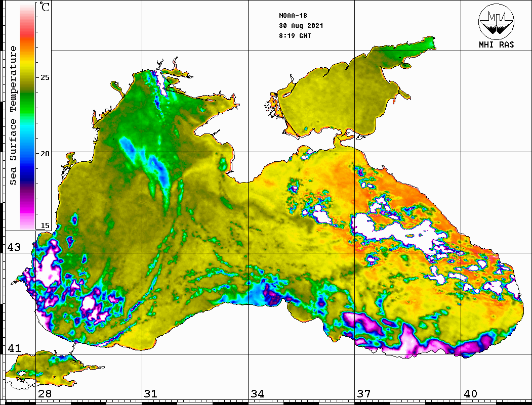Image resolution: width=532 pixels, height=405 pixels.
Task: Click the 'Sea Surface Temperature' vertical label
Action: [13, 115]
